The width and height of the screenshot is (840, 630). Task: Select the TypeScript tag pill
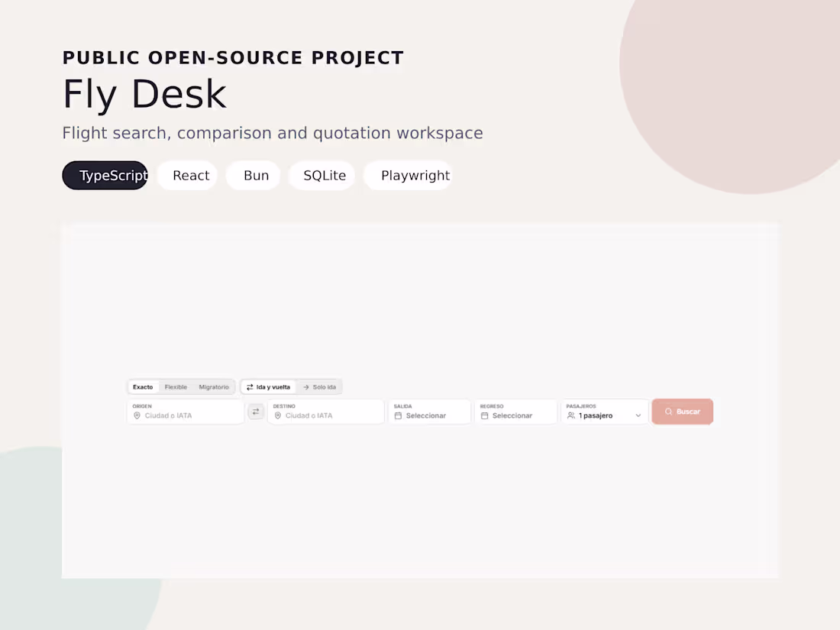(x=105, y=175)
